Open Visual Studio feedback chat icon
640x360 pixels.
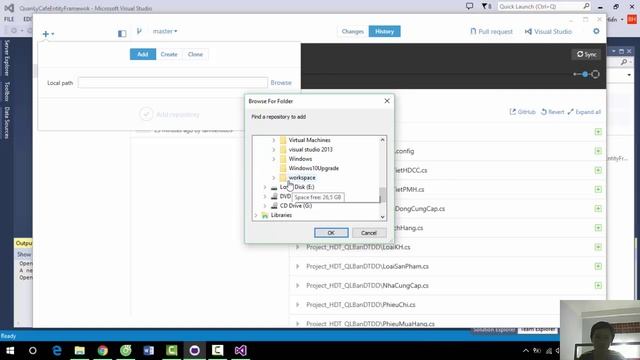coord(469,7)
